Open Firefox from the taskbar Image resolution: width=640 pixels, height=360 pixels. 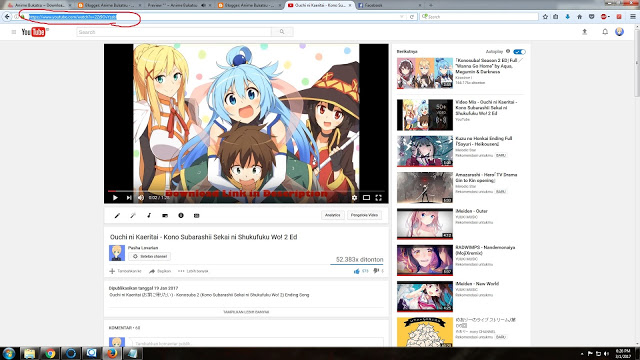(x=112, y=353)
